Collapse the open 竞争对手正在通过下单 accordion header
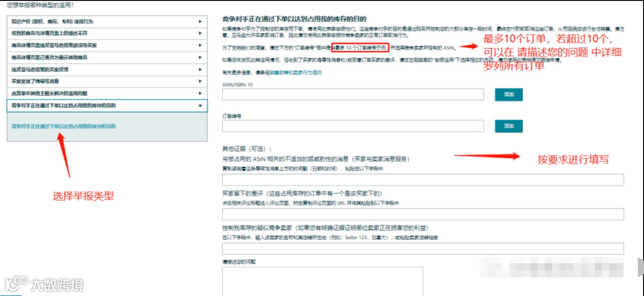This screenshot has width=644, height=296. point(107,106)
